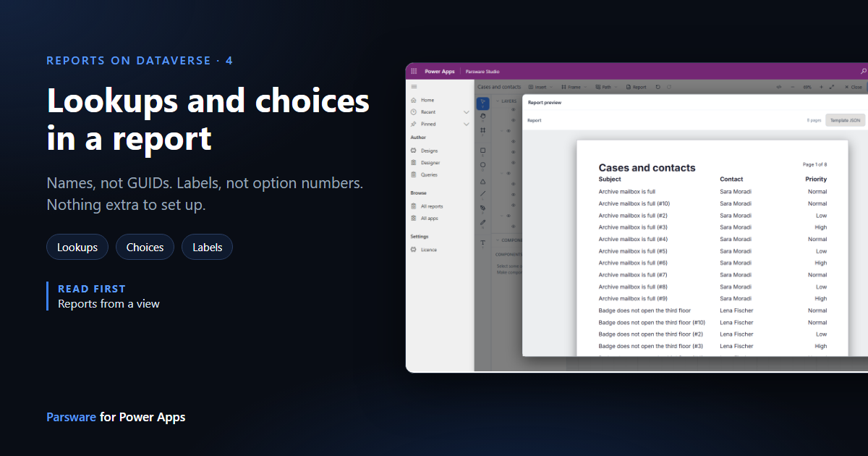Click the Undo arrow in the toolbar
Screen dimensions: 868x456
[x=658, y=87]
